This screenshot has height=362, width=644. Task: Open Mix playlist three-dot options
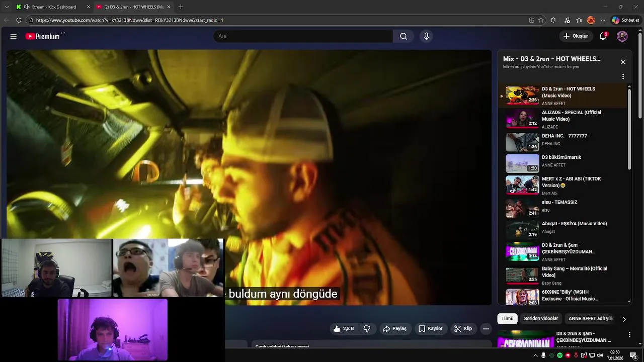click(x=623, y=77)
